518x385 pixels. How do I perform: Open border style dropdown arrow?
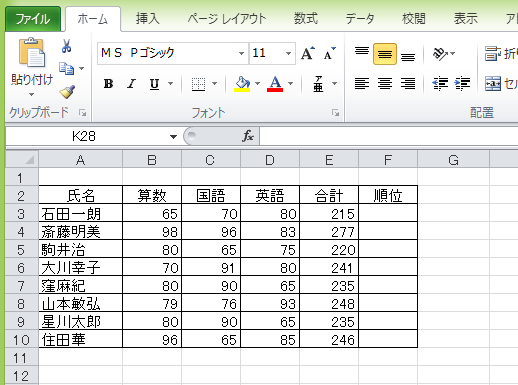tap(215, 83)
